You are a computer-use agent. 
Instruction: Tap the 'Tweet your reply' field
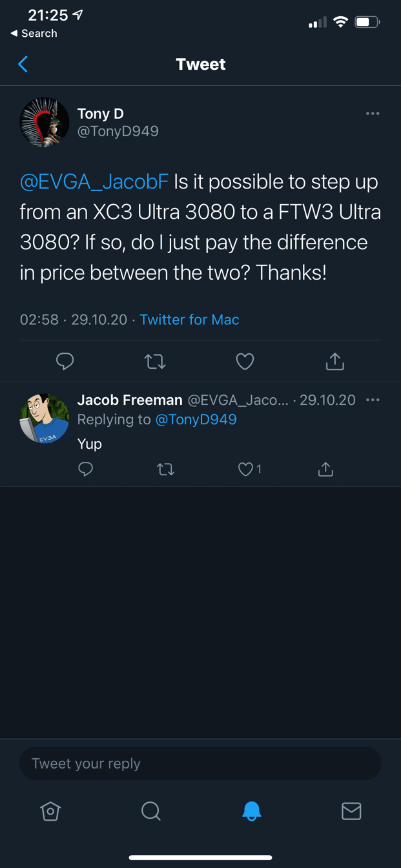click(200, 763)
